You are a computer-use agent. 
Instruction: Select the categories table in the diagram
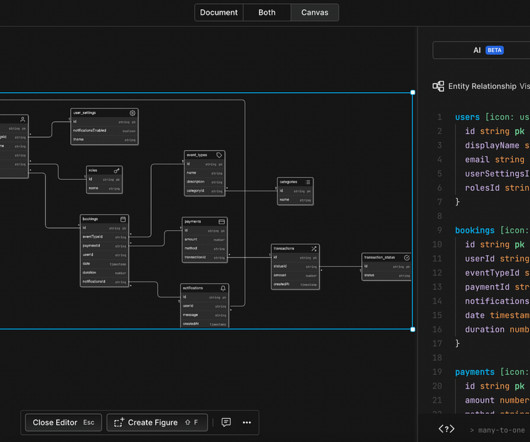[295, 191]
